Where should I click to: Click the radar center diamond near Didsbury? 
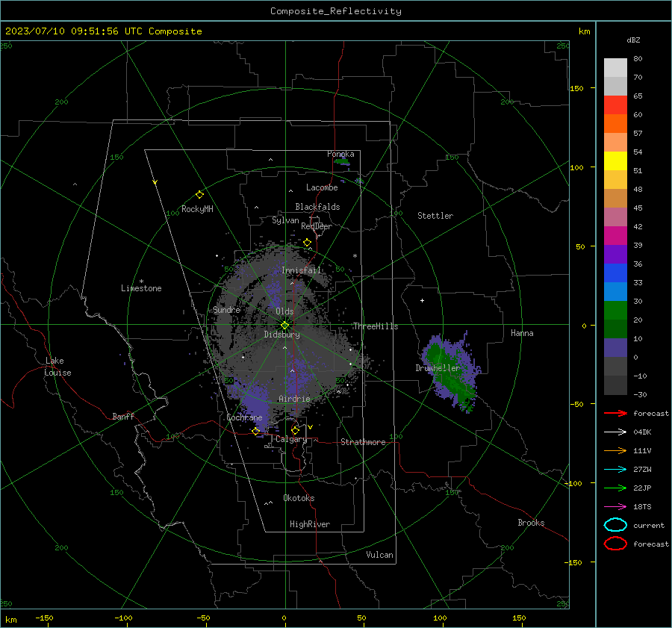[284, 326]
